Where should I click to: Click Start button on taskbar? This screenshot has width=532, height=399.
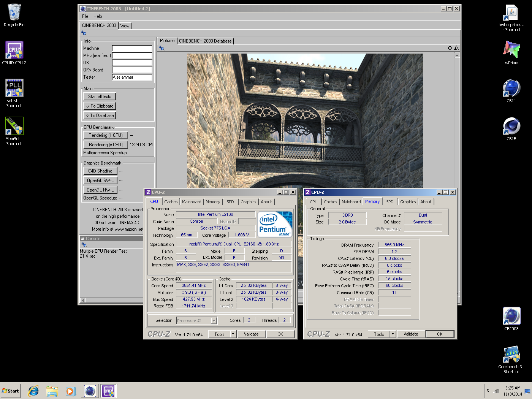coord(10,391)
